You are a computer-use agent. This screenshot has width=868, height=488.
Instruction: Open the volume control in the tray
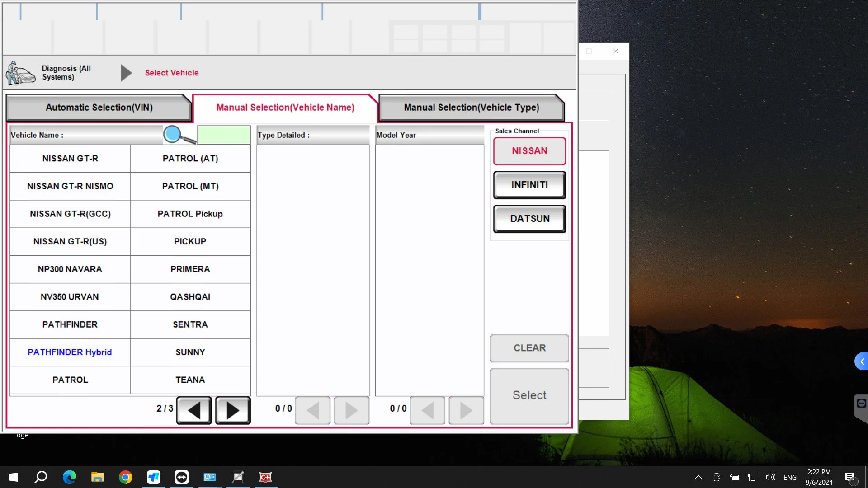pos(770,477)
